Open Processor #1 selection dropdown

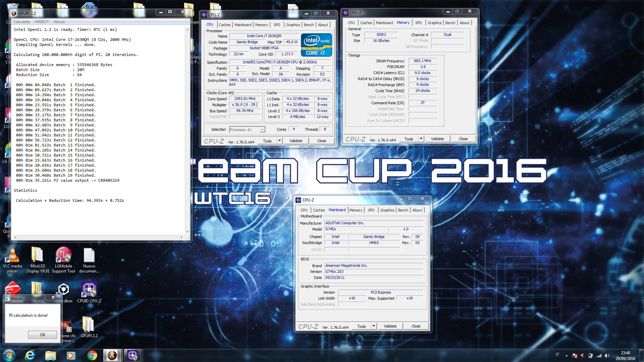click(x=247, y=130)
